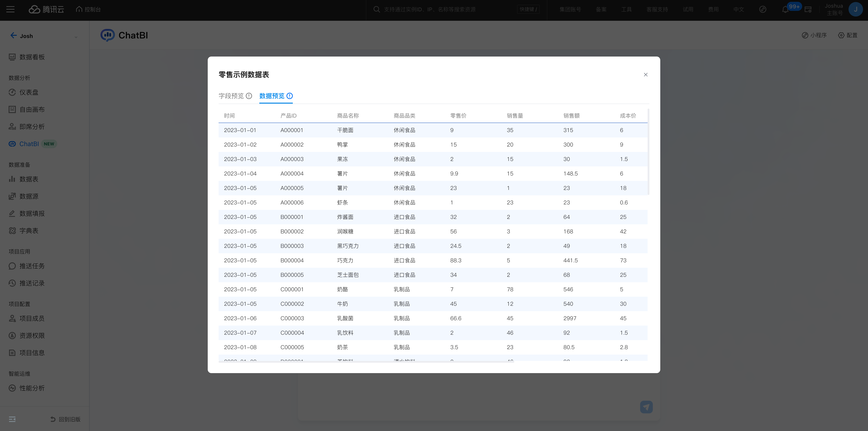The width and height of the screenshot is (868, 431).
Task: Open 配置 settings gear
Action: pyautogui.click(x=847, y=35)
